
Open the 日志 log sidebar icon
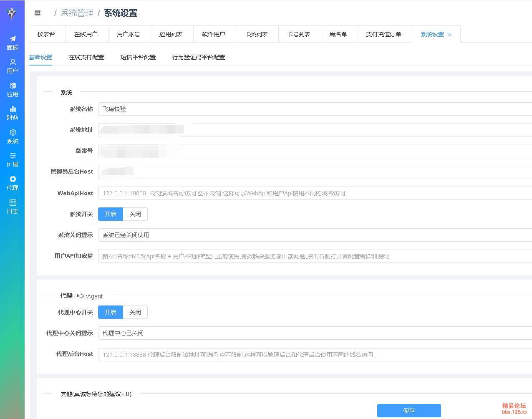click(13, 206)
